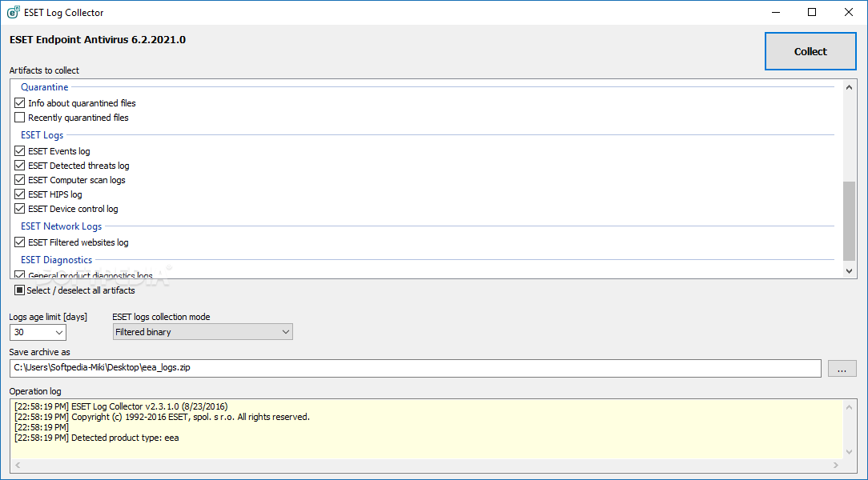Click the Copyright (c) 1992-2016 ESET log line

coord(163,417)
